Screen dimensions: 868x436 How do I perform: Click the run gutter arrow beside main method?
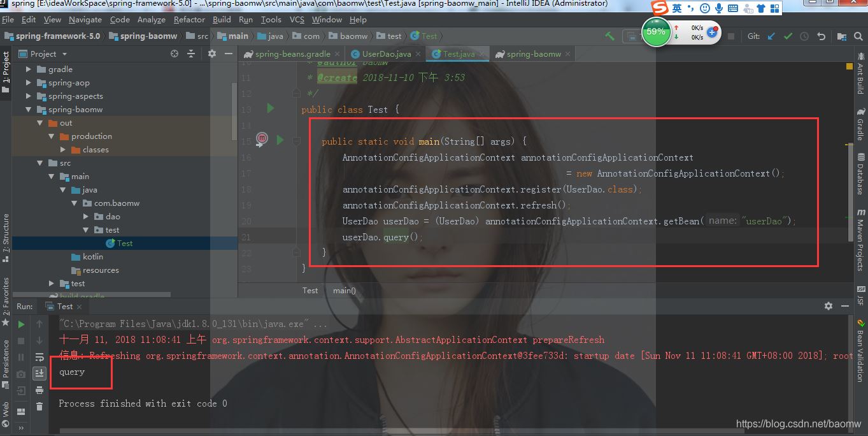280,140
